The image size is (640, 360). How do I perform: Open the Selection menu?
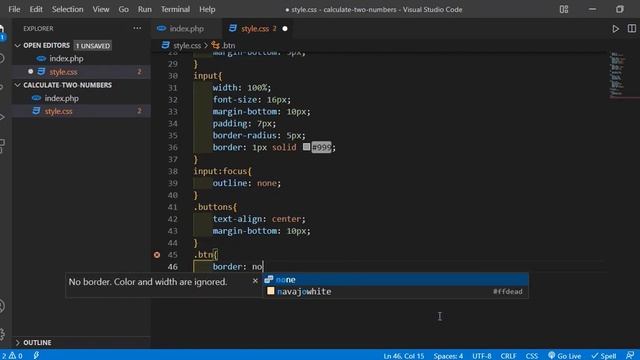67,9
